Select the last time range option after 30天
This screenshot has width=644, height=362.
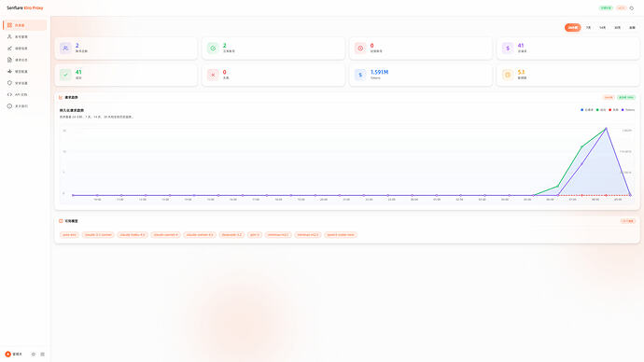632,27
